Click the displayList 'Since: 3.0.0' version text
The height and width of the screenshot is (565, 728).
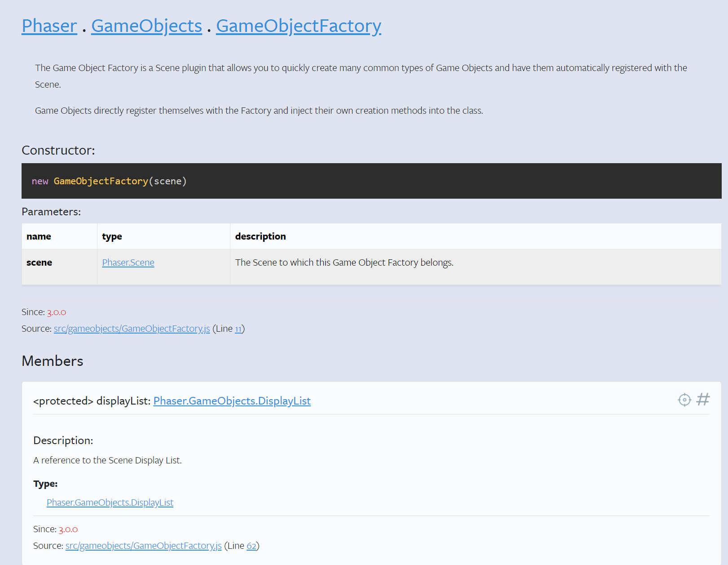(x=56, y=529)
